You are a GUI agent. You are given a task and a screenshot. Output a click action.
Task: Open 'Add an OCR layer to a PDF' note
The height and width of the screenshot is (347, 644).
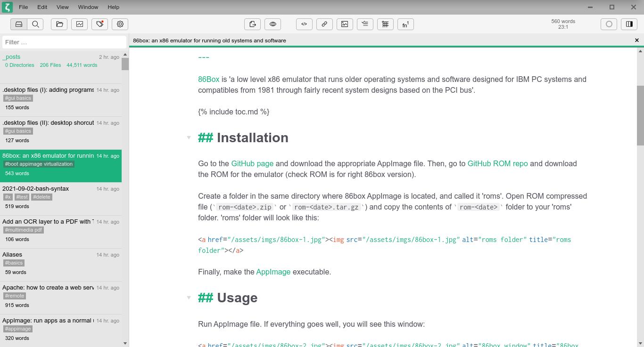pyautogui.click(x=61, y=232)
